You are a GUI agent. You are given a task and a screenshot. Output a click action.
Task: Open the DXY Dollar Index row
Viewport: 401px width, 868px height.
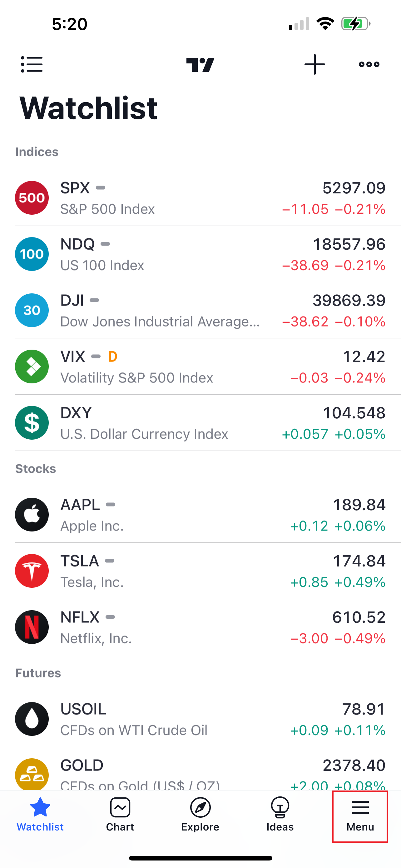(x=200, y=423)
